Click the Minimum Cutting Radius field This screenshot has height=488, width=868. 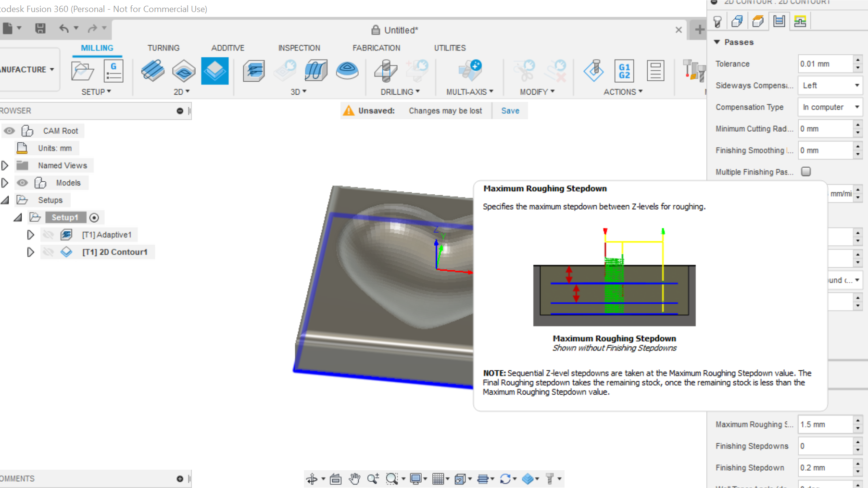(825, 129)
